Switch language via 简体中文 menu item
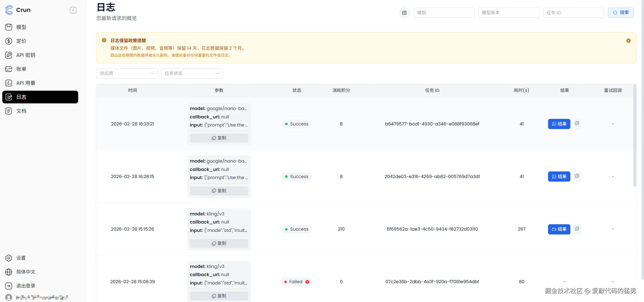Image resolution: width=644 pixels, height=302 pixels. [x=25, y=272]
